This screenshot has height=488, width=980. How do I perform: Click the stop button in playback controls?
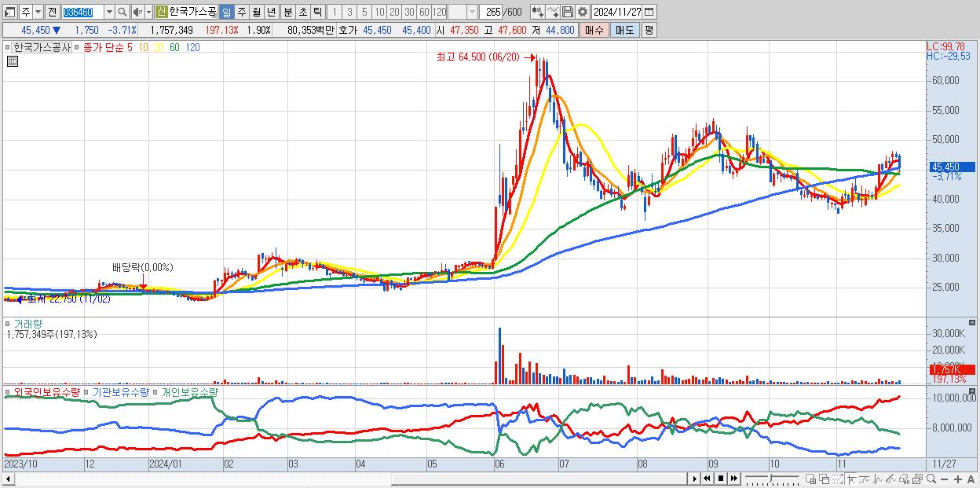coord(721,479)
